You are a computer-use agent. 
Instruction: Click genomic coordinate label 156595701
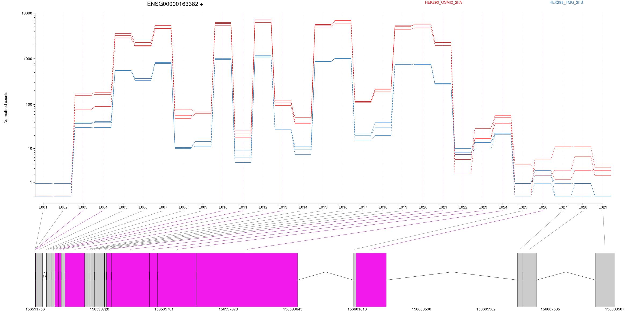[x=164, y=309]
